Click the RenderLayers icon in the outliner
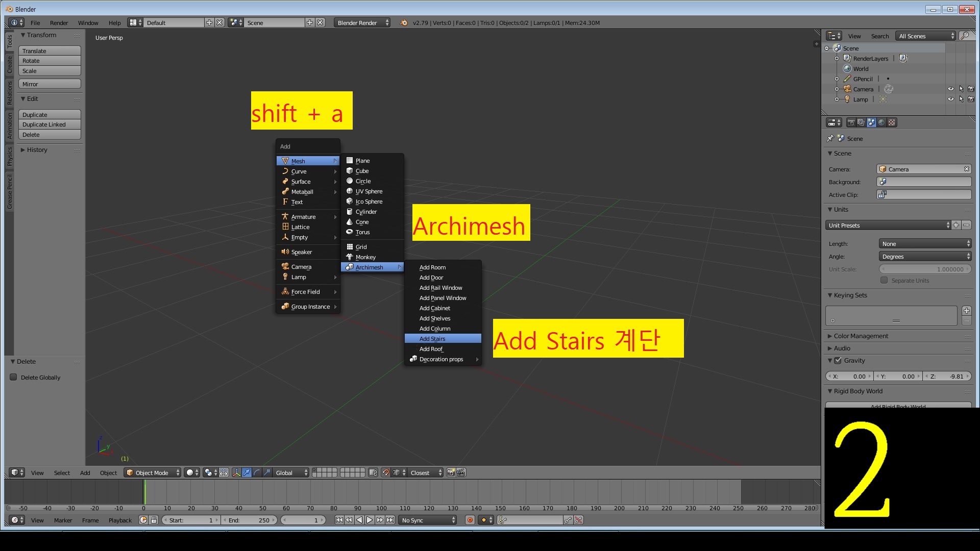Image resolution: width=980 pixels, height=551 pixels. click(847, 58)
